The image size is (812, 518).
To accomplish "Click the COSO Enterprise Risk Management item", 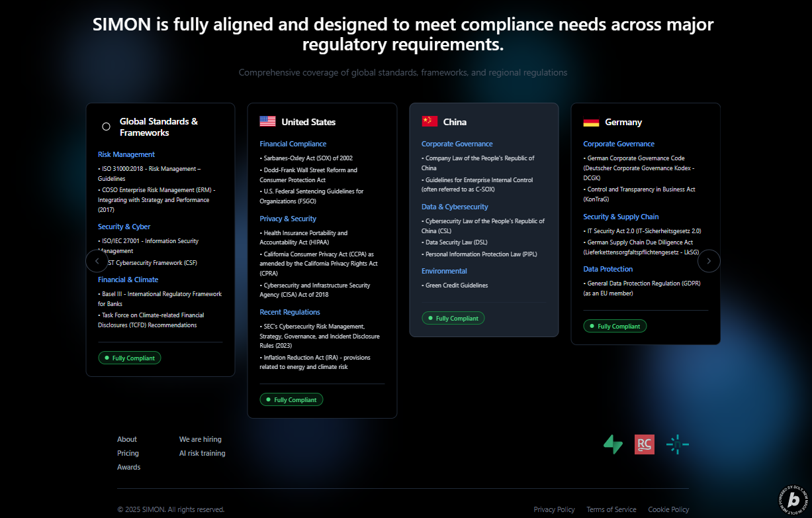I will (x=157, y=199).
